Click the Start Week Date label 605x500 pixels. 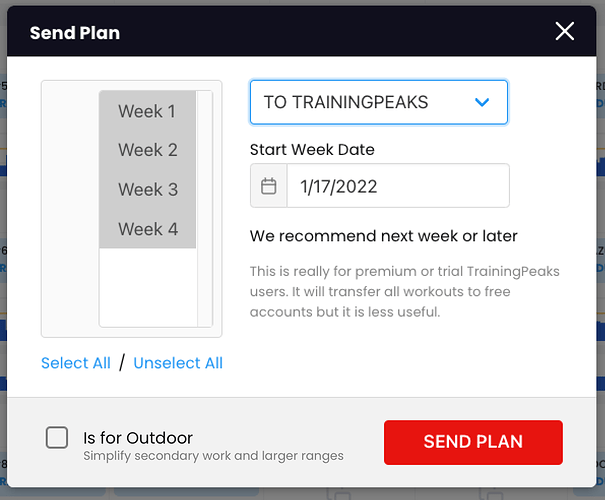click(x=312, y=150)
